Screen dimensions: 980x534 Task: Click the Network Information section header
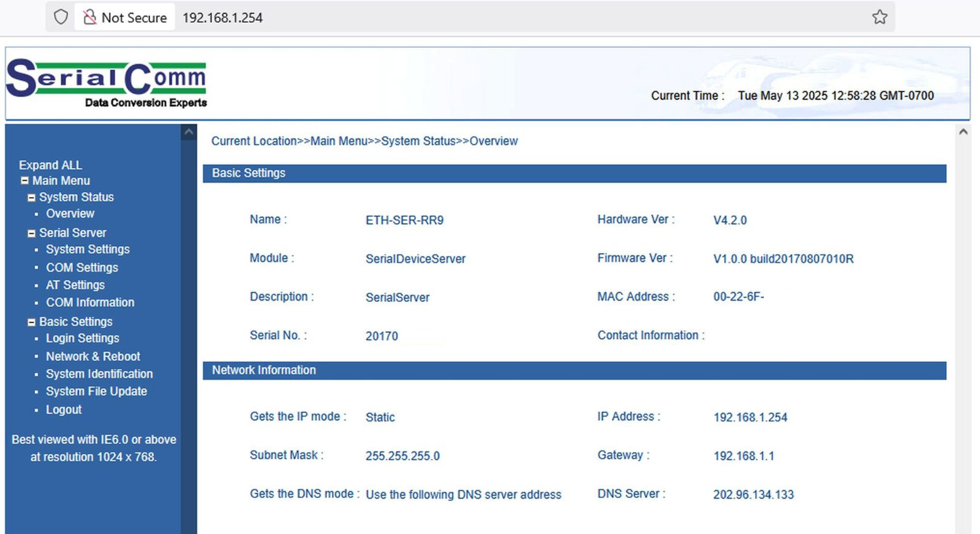[x=575, y=370]
